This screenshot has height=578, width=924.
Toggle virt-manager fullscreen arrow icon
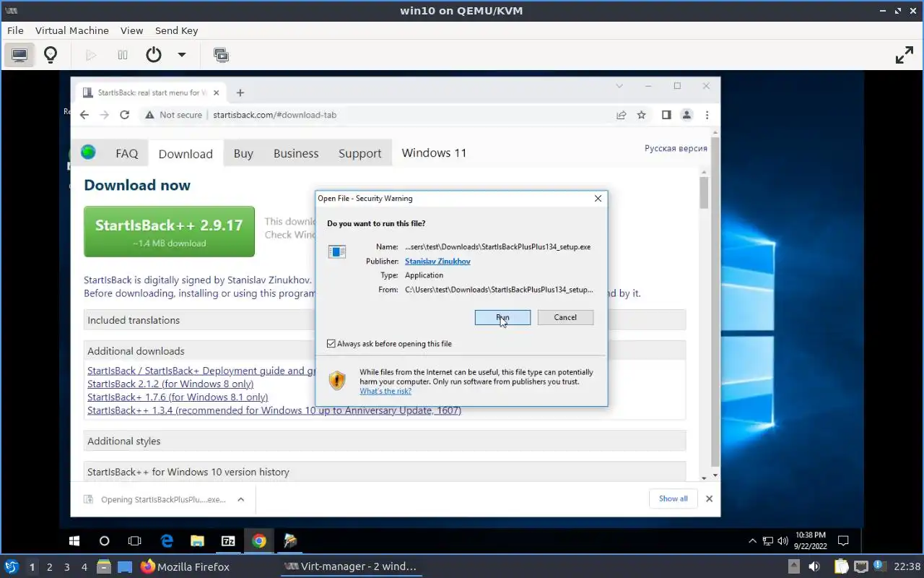[x=905, y=55]
